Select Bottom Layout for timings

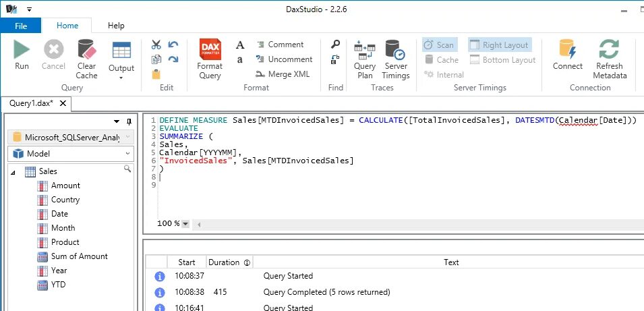[502, 60]
